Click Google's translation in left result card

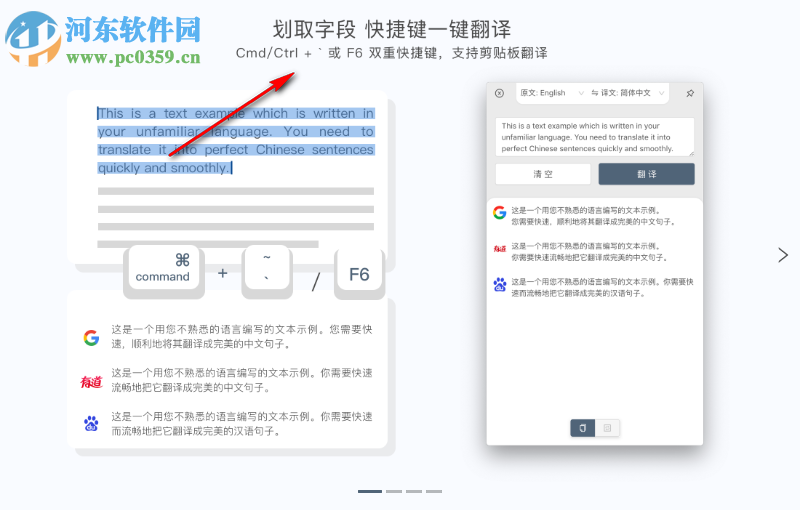coord(242,337)
